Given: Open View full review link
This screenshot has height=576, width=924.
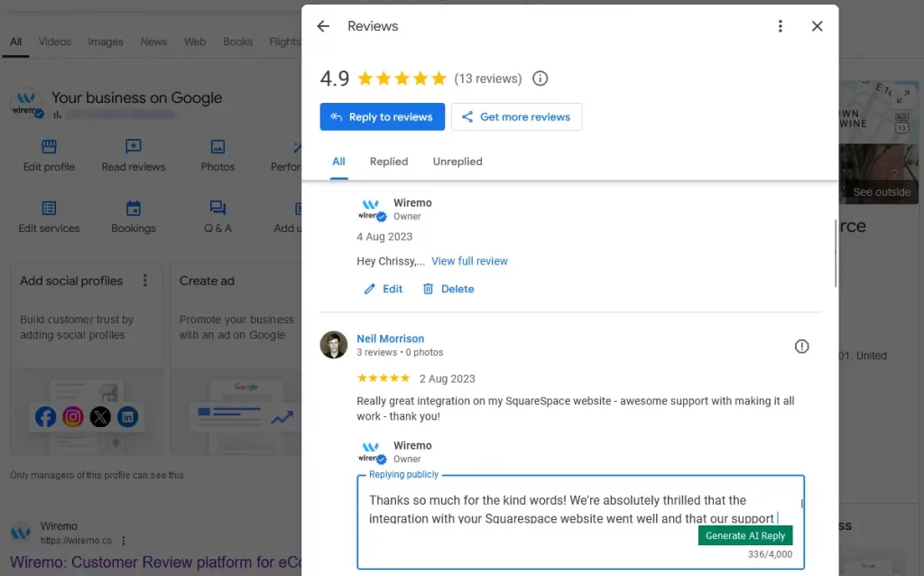Looking at the screenshot, I should [x=469, y=261].
